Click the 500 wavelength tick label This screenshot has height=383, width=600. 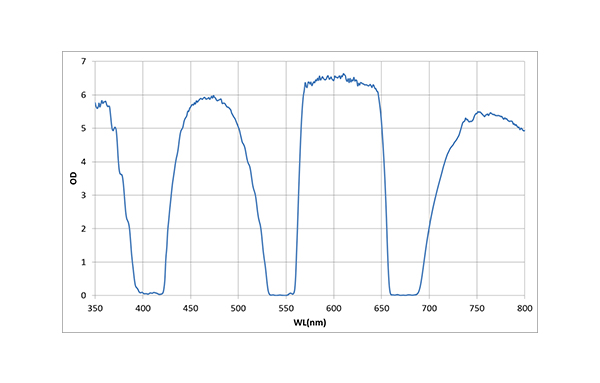pos(238,308)
